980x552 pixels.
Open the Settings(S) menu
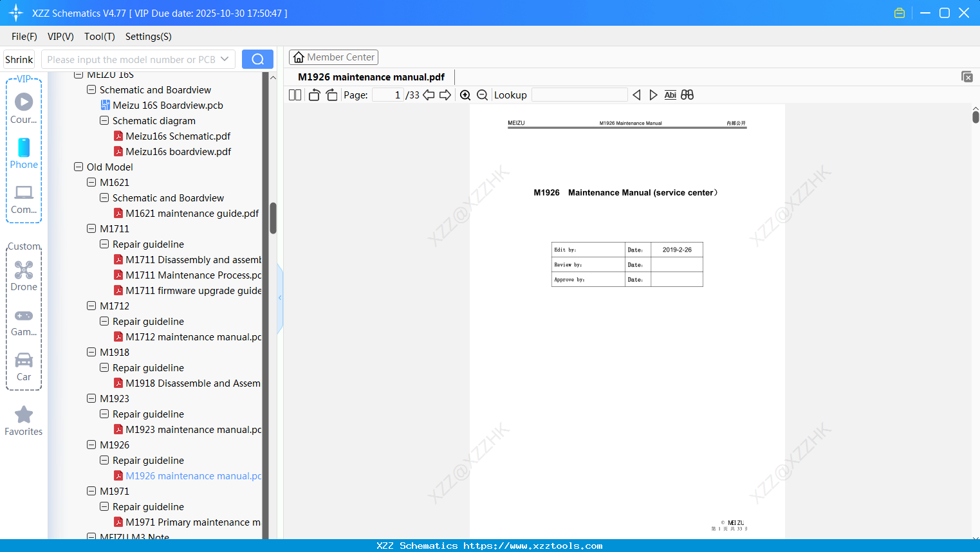point(149,37)
